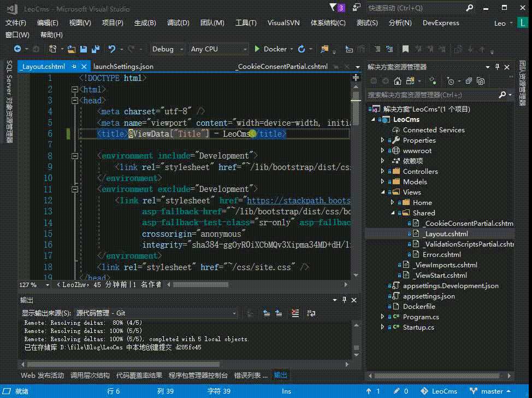
Task: Open the 错误列表 bottom tab
Action: pos(251,375)
